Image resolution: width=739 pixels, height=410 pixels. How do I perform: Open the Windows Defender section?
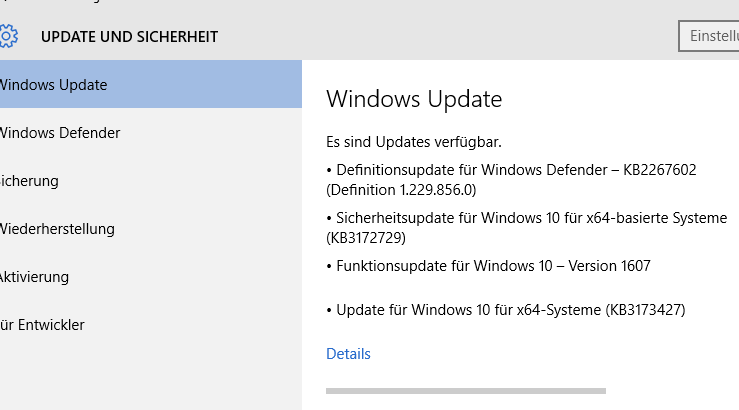click(x=60, y=133)
